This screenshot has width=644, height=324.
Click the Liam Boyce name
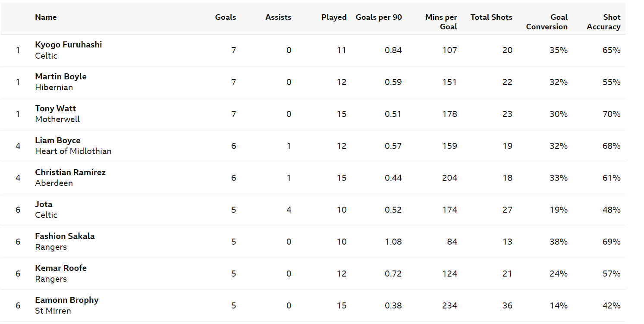coord(58,140)
